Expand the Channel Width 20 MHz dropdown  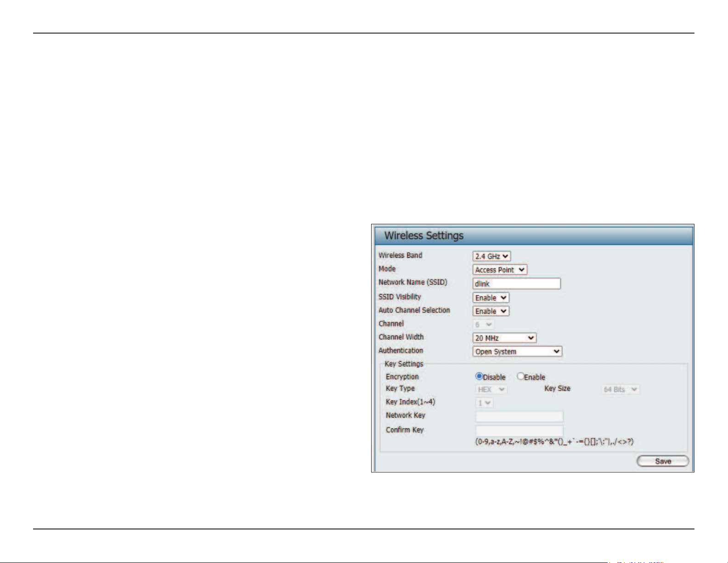point(504,338)
